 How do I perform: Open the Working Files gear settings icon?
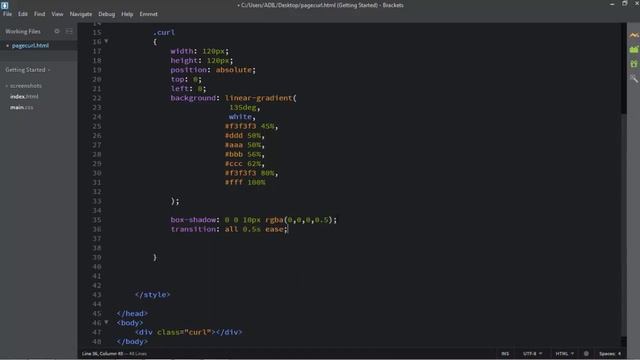click(57, 31)
